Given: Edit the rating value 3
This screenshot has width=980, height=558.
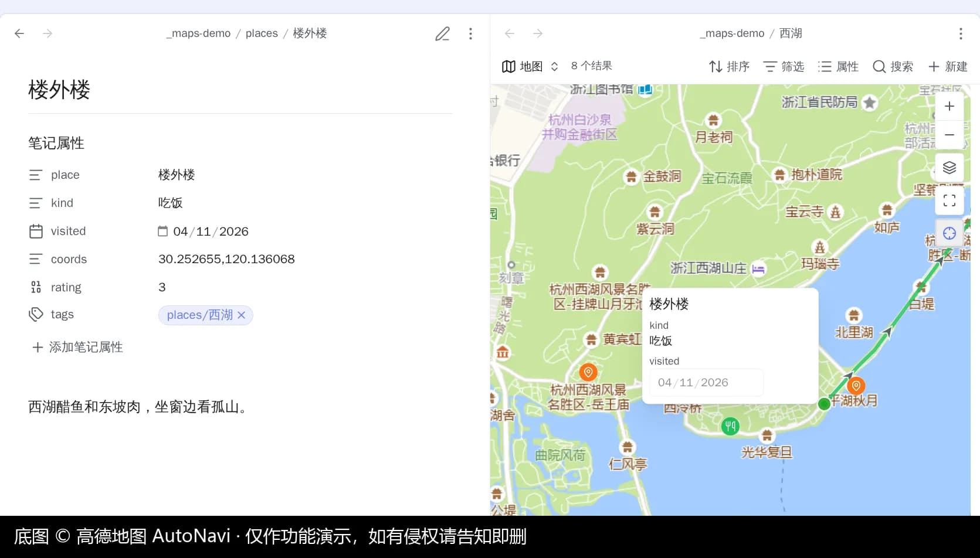Looking at the screenshot, I should tap(162, 287).
